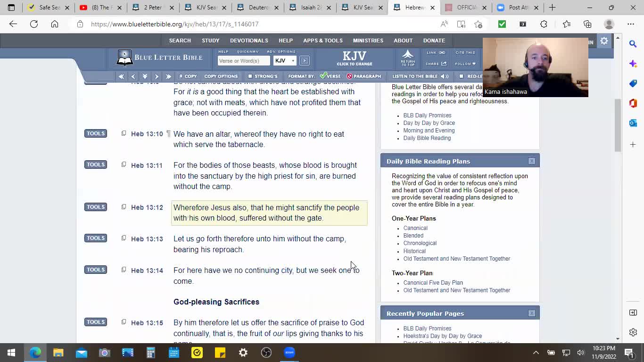Image resolution: width=644 pixels, height=362 pixels.
Task: Click the verse search go button
Action: (305, 61)
